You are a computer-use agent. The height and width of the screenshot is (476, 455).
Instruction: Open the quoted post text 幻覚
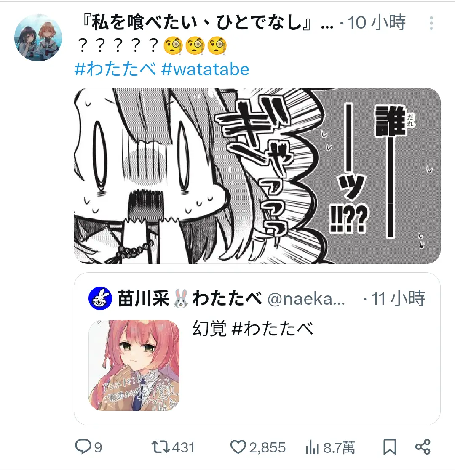coord(209,329)
